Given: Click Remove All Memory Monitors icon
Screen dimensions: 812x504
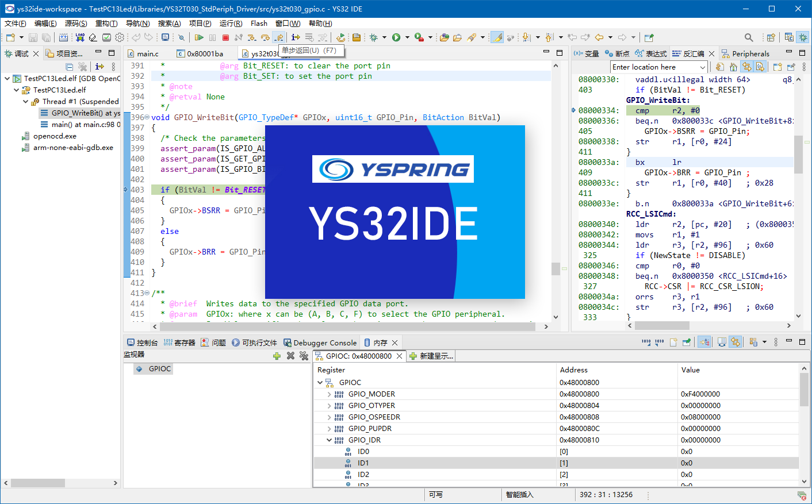Looking at the screenshot, I should point(304,356).
